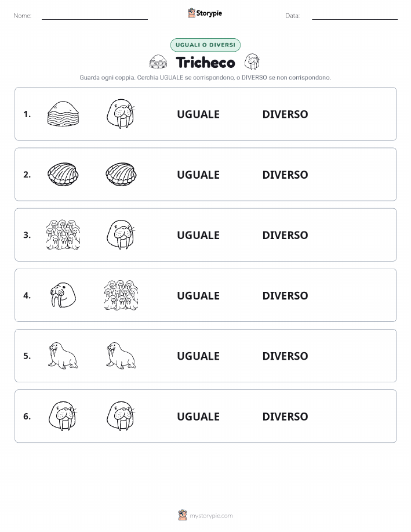Viewport: 411px width, 532px height.
Task: Circle UGUALE for question 2
Action: (198, 175)
